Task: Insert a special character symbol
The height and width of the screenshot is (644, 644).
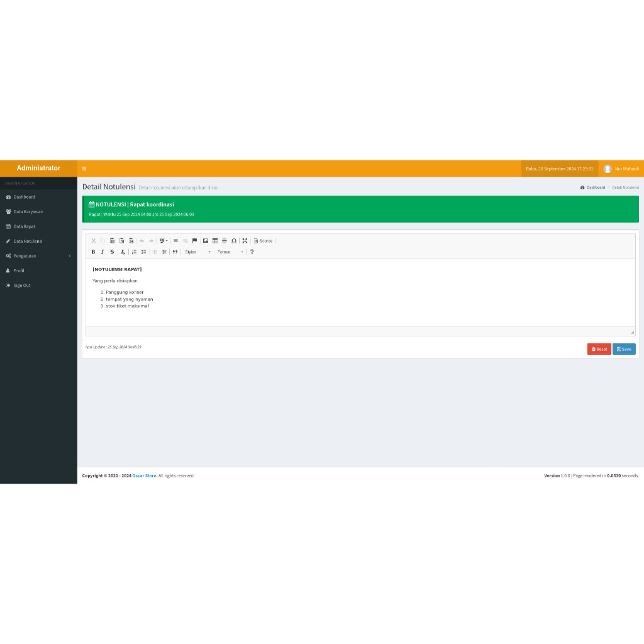Action: [x=234, y=241]
